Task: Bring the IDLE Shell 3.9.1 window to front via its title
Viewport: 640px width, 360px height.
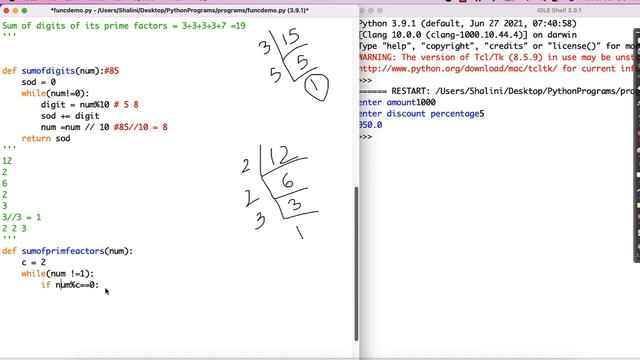Action: pyautogui.click(x=559, y=11)
